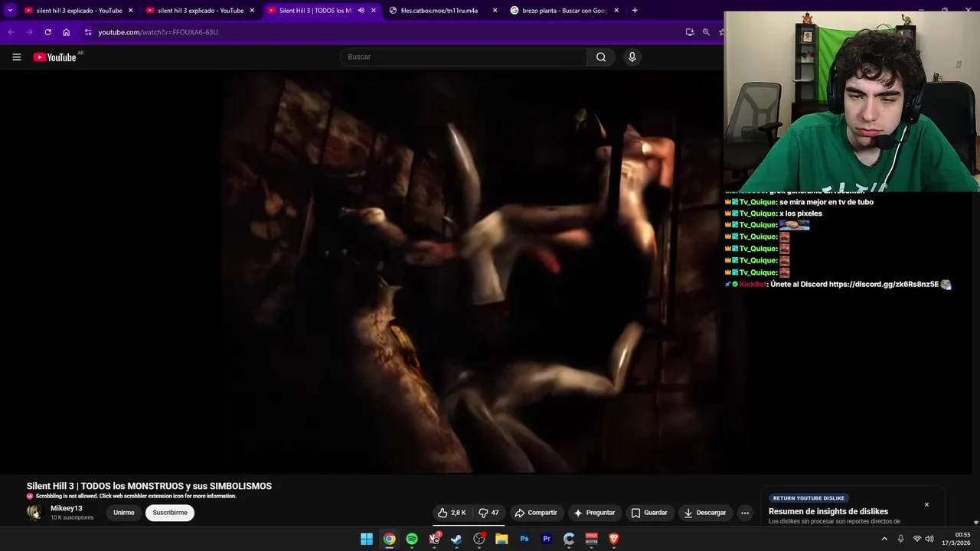
Task: Click the YouTube search magnifier button
Action: point(601,57)
